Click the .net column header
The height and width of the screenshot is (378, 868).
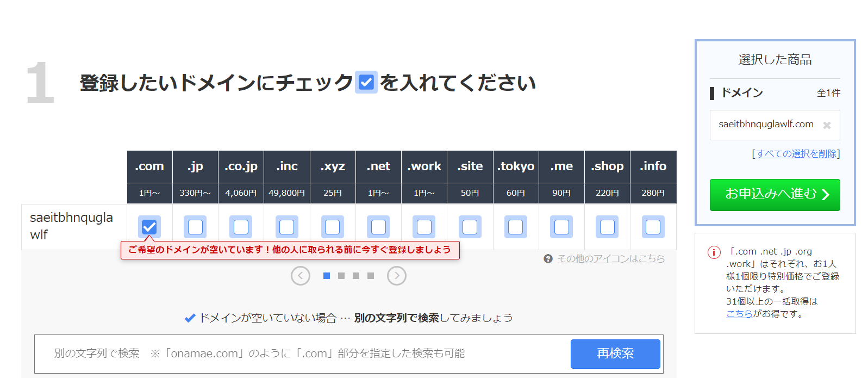[x=378, y=166]
